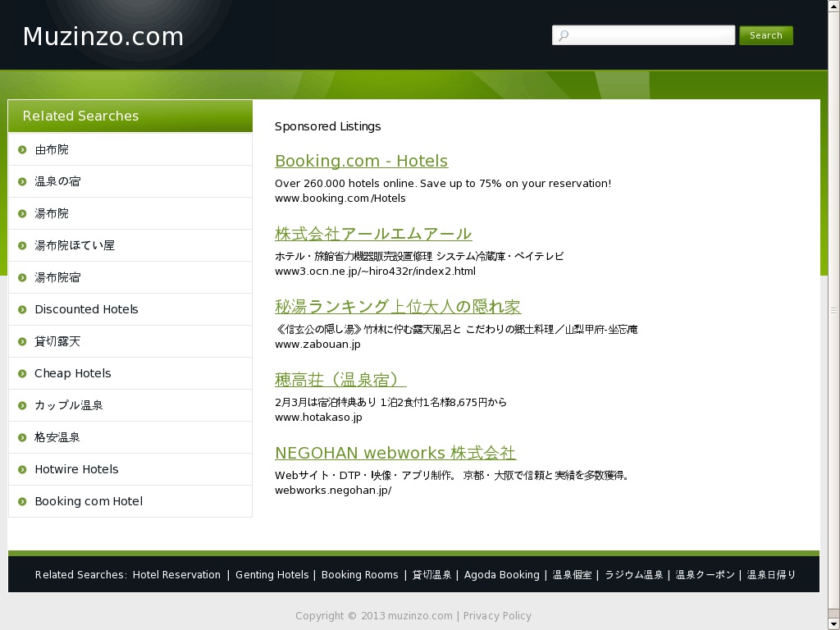
Task: Open the 湯布院宿 related search
Action: pyautogui.click(x=57, y=277)
